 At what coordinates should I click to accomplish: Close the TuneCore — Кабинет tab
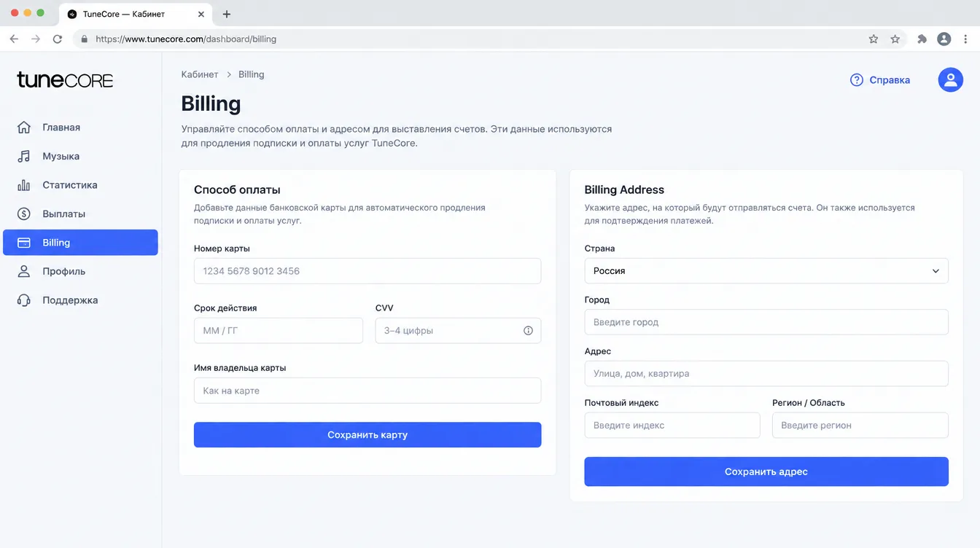point(202,14)
